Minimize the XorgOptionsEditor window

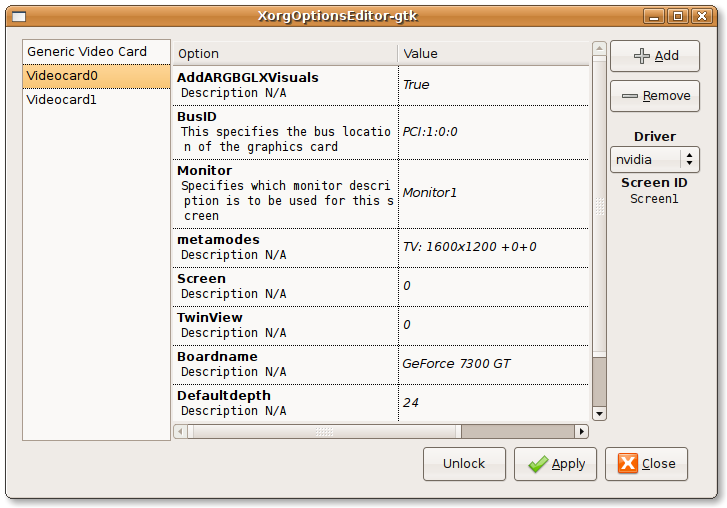point(655,16)
